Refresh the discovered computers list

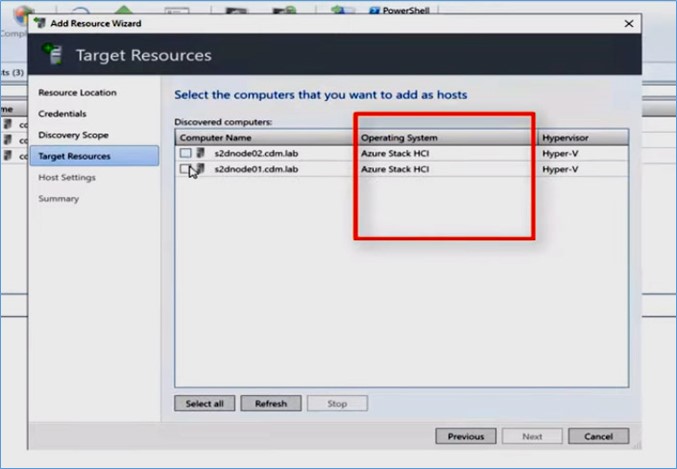coord(271,403)
